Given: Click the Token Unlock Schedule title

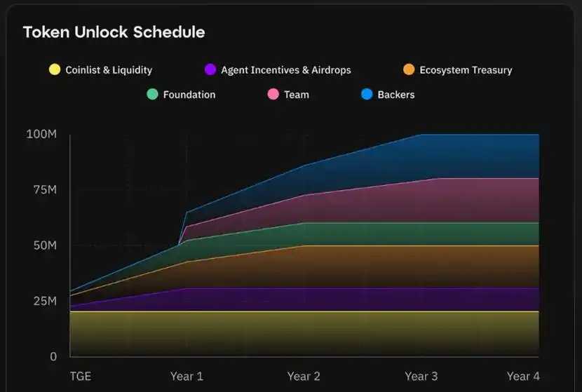Looking at the screenshot, I should (x=114, y=32).
